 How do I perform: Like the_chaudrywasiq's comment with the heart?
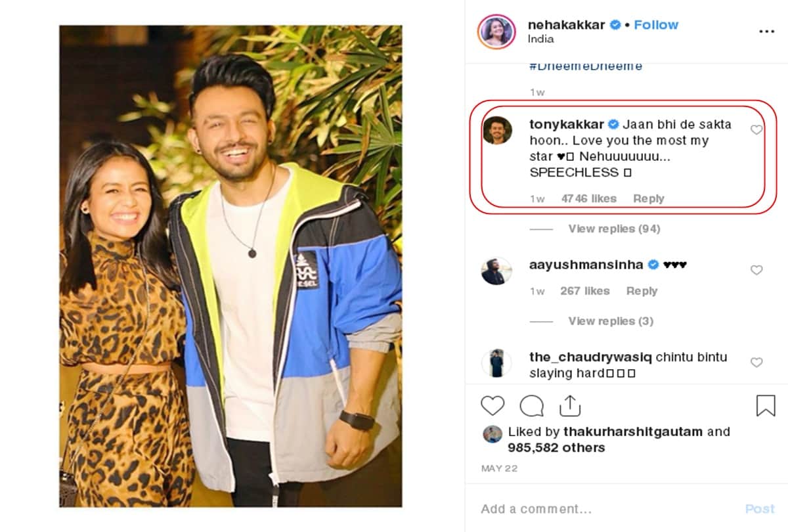pos(755,363)
